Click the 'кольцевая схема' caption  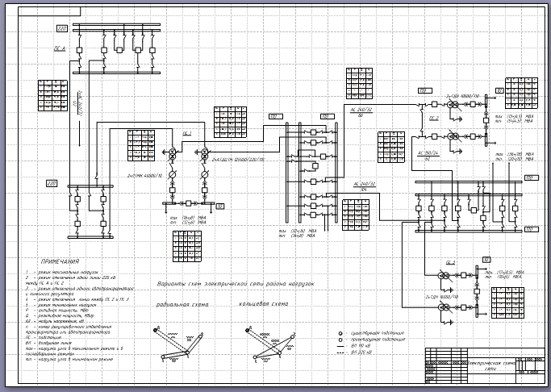point(263,304)
